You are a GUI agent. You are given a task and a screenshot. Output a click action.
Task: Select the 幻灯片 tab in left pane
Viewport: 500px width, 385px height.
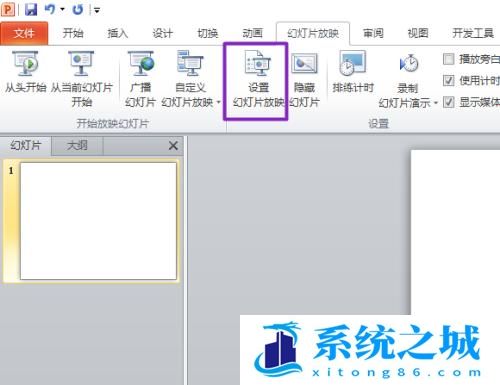point(26,146)
